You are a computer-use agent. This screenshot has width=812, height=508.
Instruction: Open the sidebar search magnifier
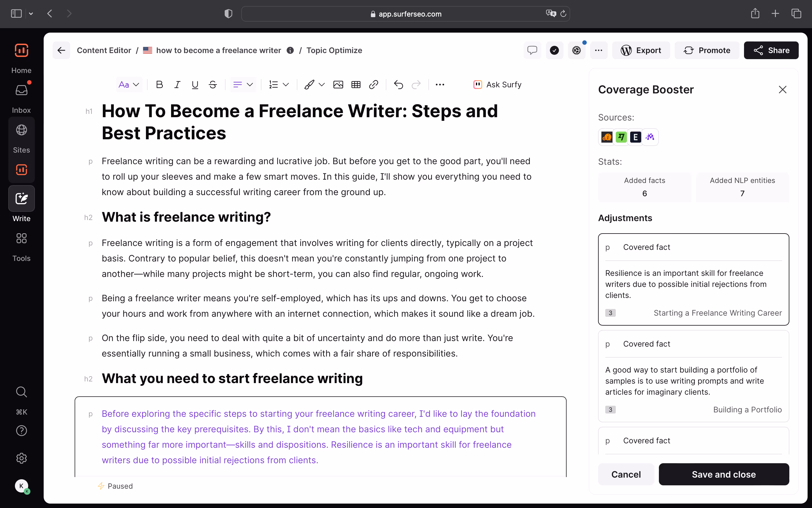point(21,392)
